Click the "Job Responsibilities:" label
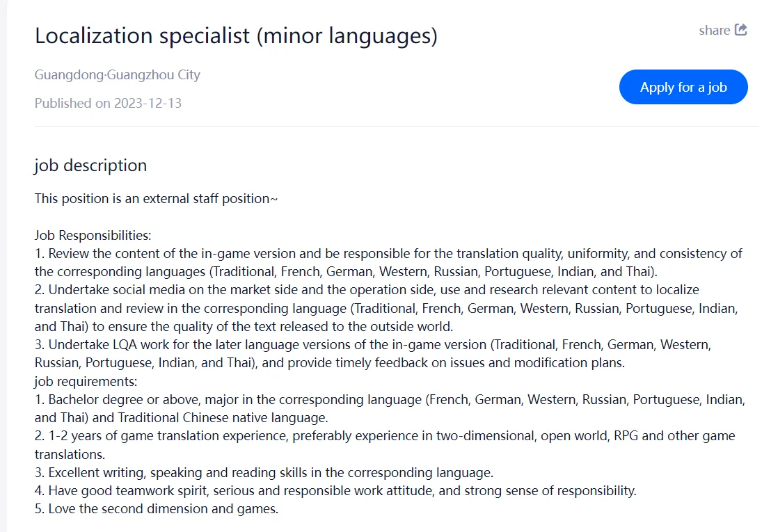Image resolution: width=771 pixels, height=532 pixels. click(x=93, y=235)
